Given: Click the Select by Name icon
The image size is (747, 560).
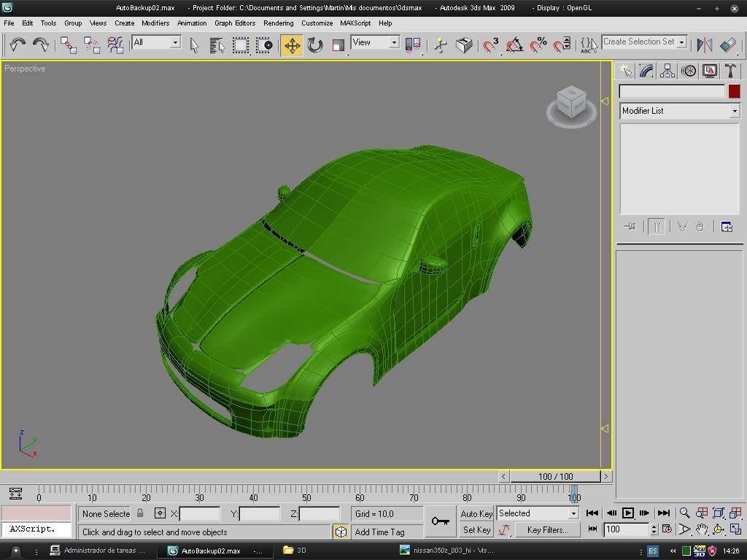Looking at the screenshot, I should 217,45.
